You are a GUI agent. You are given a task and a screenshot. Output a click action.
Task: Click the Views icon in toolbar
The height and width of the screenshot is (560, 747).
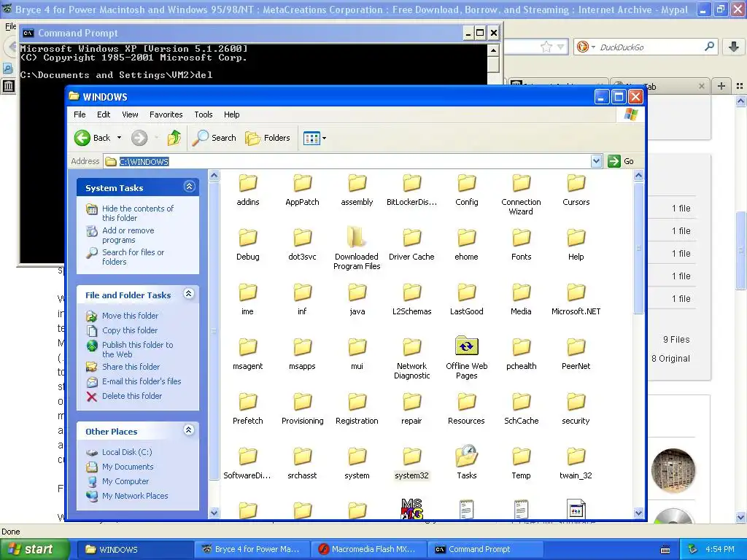(311, 138)
